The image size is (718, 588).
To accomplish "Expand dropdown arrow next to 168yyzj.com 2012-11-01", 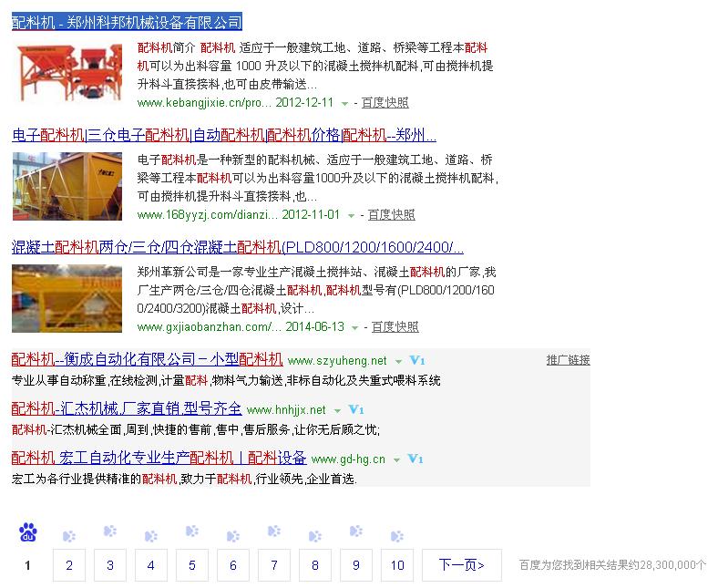I will click(x=351, y=216).
